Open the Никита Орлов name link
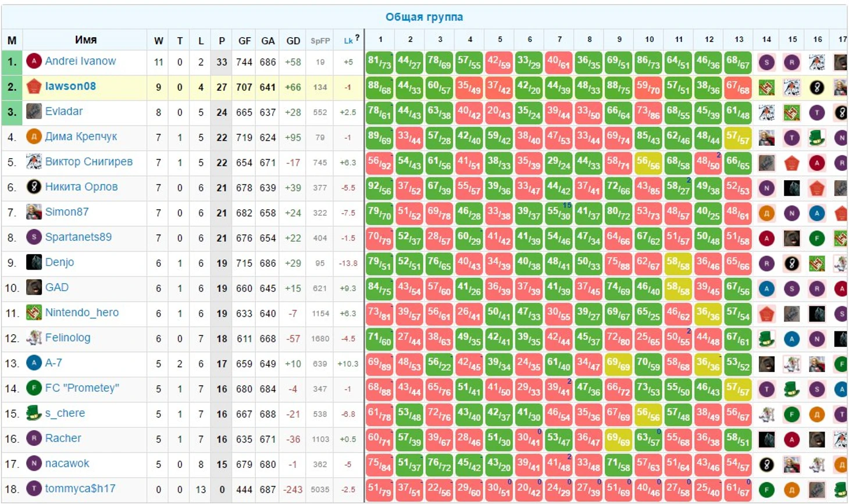This screenshot has width=849, height=504. tap(81, 187)
